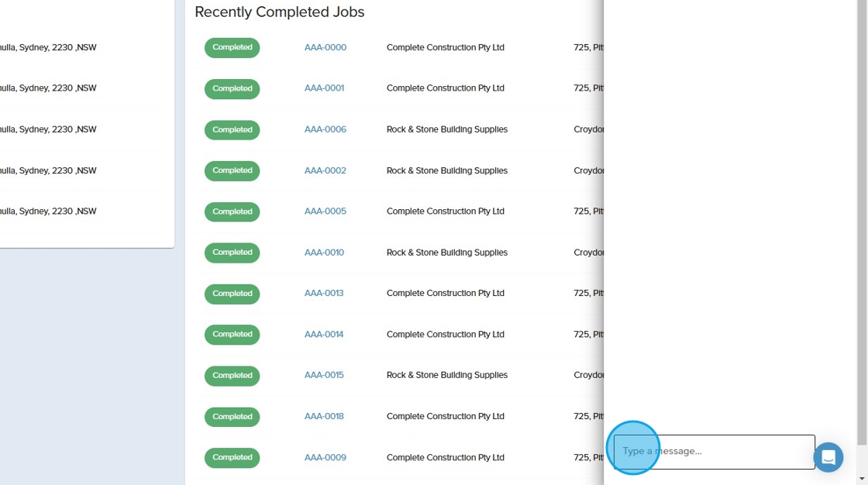Select job link AAA-0006

[325, 129]
